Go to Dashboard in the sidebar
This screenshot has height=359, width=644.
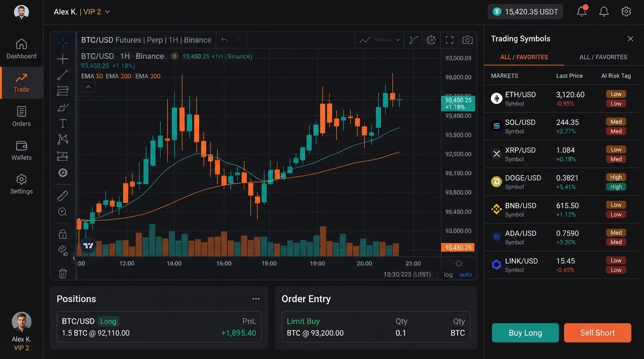(22, 49)
